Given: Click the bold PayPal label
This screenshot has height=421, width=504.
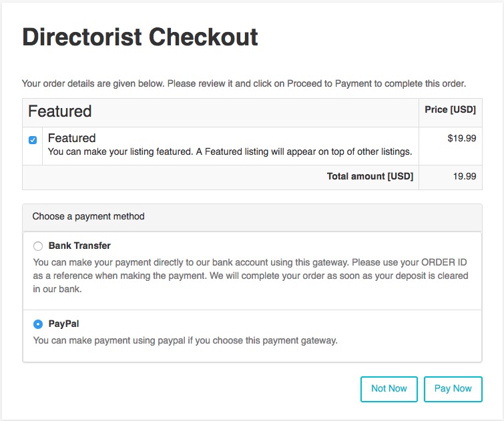Looking at the screenshot, I should (x=64, y=324).
